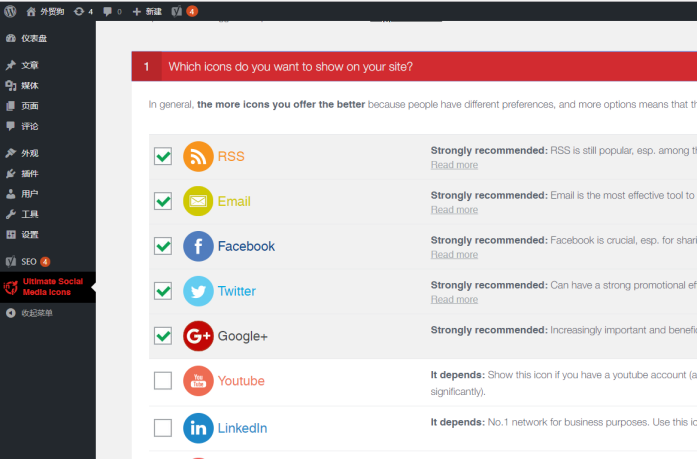
Task: Click the Youtube icon
Action: (198, 381)
